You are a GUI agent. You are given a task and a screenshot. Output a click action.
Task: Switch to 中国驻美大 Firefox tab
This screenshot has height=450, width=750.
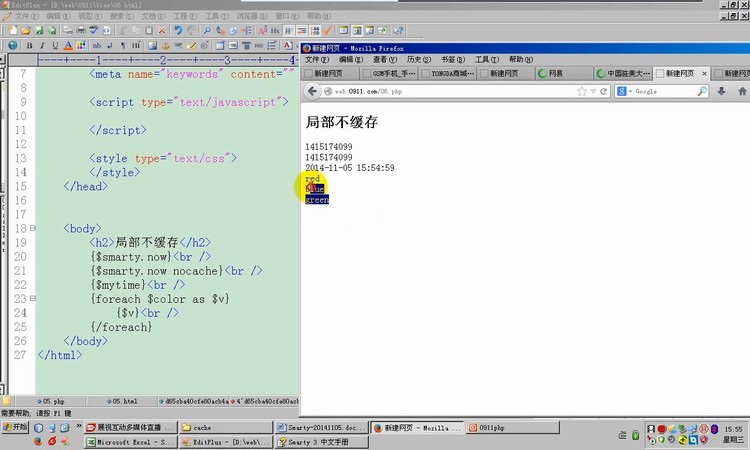(623, 73)
